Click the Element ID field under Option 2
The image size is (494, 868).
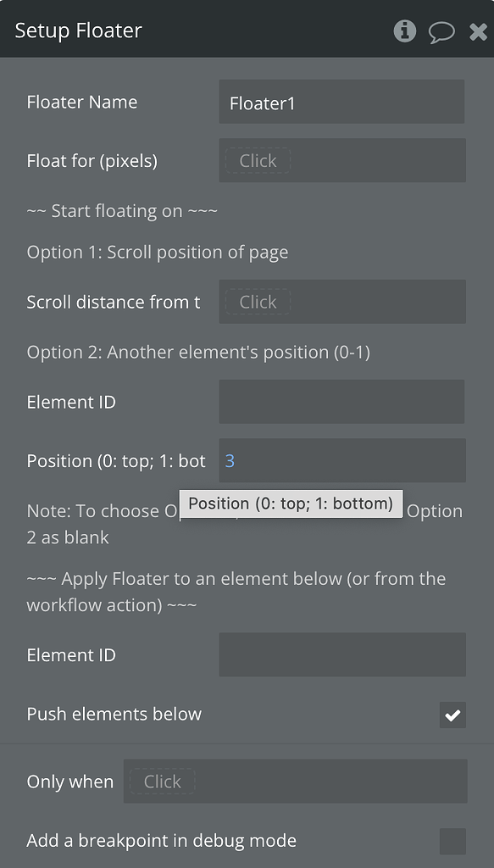tap(341, 402)
